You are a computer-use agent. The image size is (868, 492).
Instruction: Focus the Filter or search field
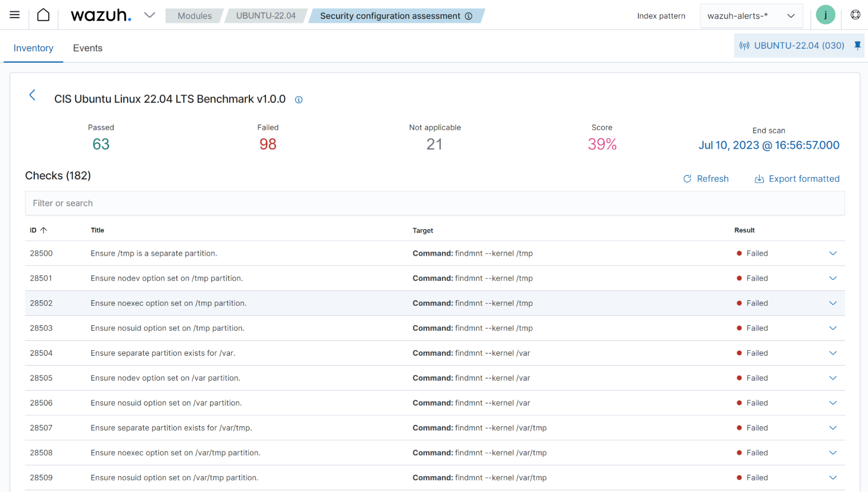click(434, 203)
